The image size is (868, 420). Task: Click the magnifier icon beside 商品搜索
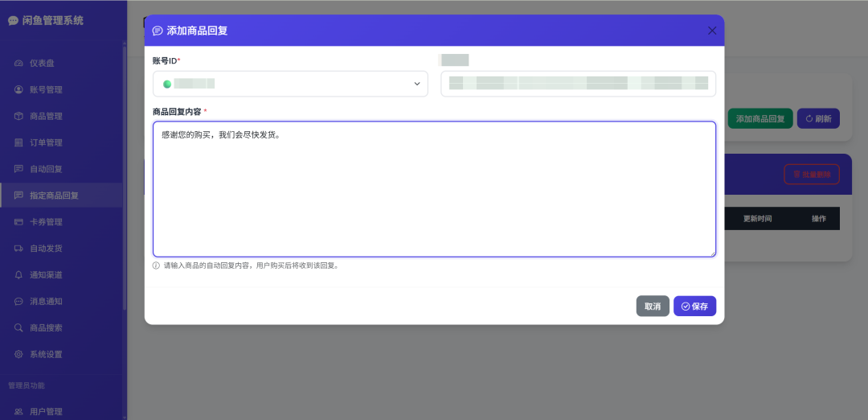pyautogui.click(x=18, y=328)
